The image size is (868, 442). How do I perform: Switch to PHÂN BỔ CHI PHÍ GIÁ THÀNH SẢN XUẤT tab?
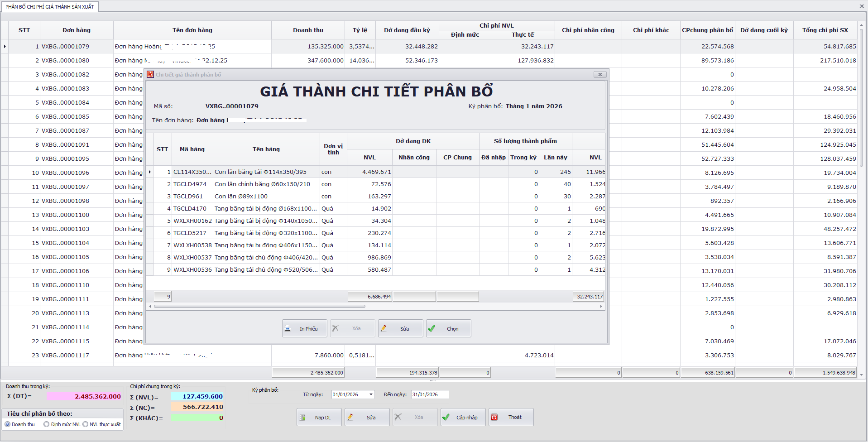click(50, 7)
